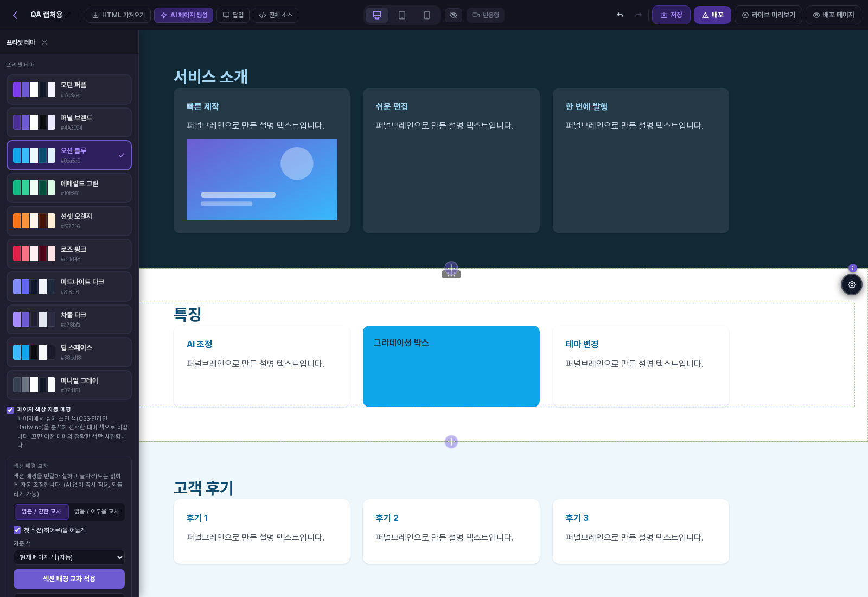Select 퍼널 브랜드 theme preset
The width and height of the screenshot is (868, 597).
tap(69, 122)
